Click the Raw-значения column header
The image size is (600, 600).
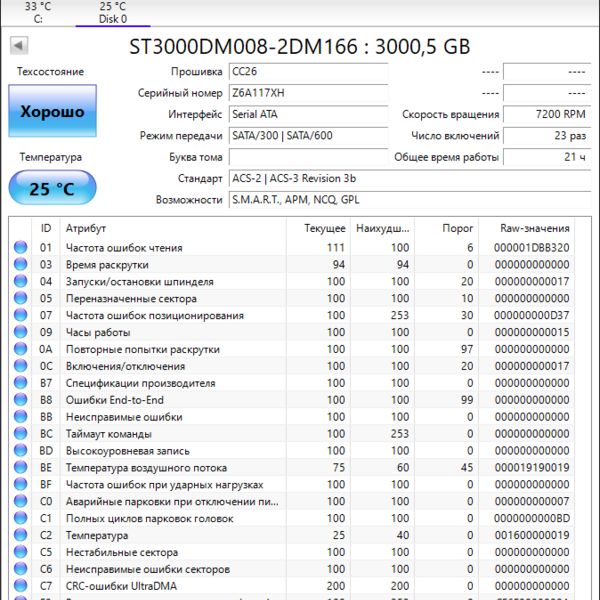click(x=527, y=228)
